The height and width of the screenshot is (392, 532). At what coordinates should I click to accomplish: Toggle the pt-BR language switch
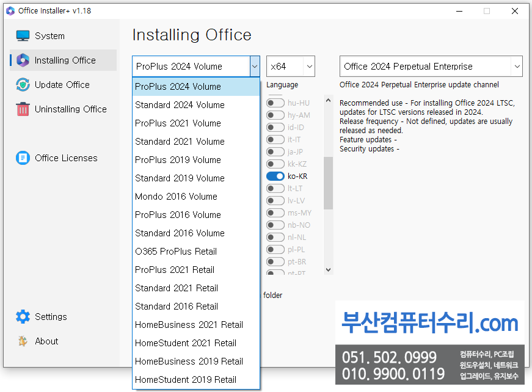(x=275, y=261)
